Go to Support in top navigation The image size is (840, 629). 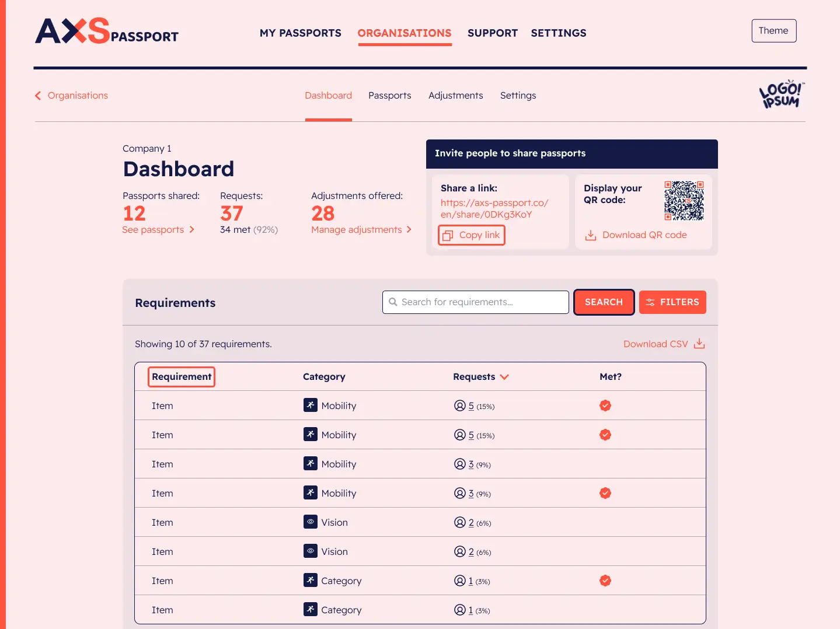click(493, 33)
